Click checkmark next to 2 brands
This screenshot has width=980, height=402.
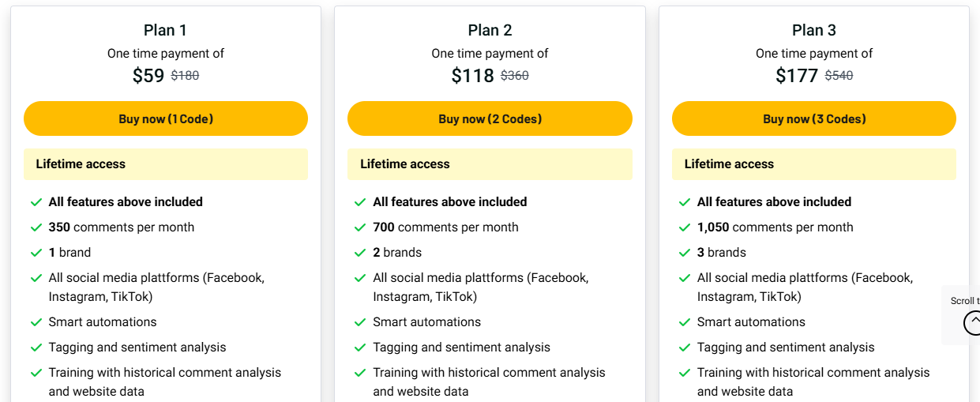click(361, 253)
